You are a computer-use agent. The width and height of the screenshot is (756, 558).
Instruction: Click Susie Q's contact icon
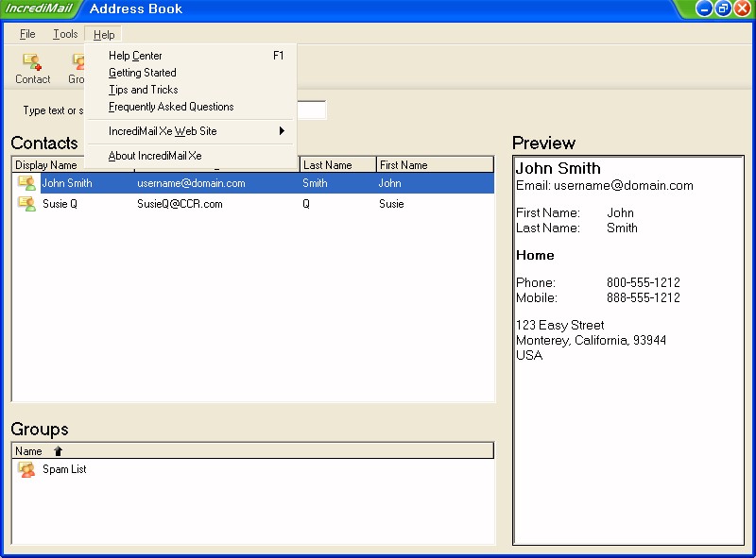tap(26, 204)
